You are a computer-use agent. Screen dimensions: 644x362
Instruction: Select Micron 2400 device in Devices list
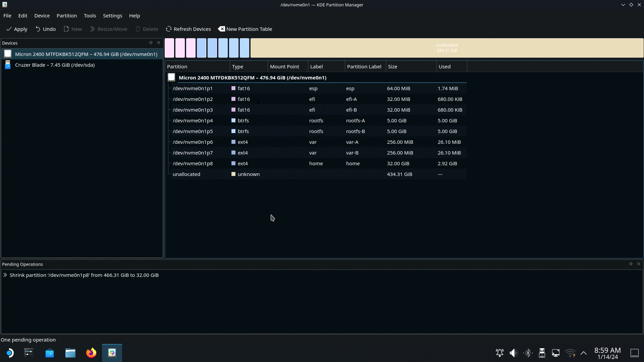(86, 54)
